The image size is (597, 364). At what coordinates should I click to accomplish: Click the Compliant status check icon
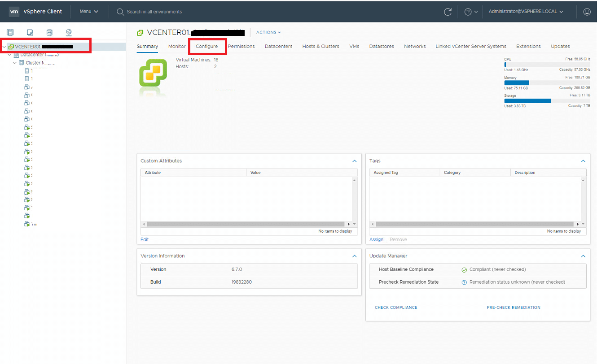[x=464, y=270]
